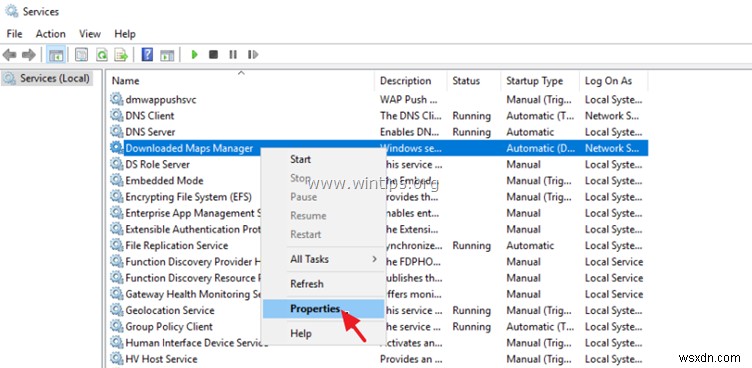This screenshot has height=368, width=752.
Task: Click the gear icon beside Geolocation Service
Action: pos(116,310)
